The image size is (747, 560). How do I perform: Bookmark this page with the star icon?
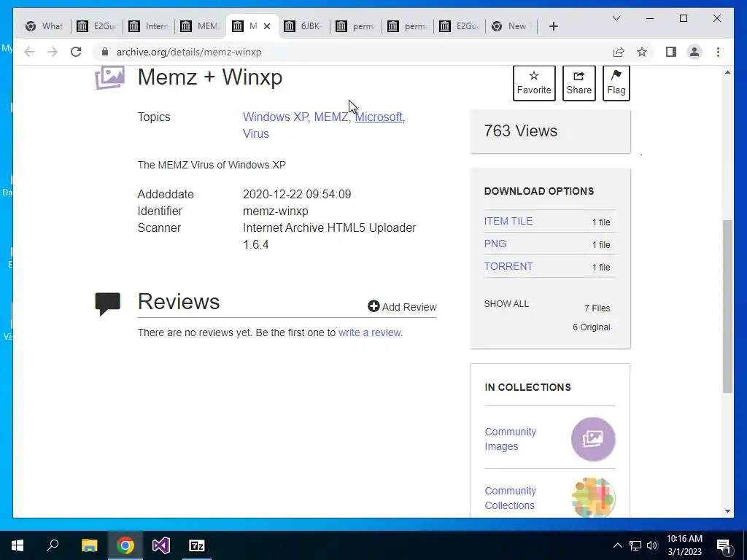point(642,52)
